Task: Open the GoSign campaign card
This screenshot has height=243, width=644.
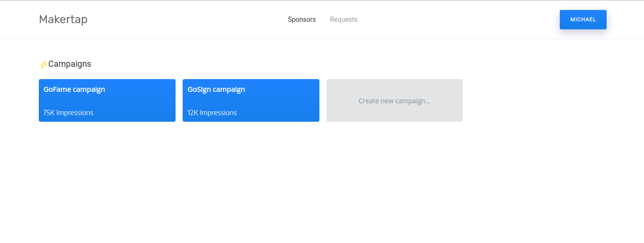Action: [x=251, y=100]
